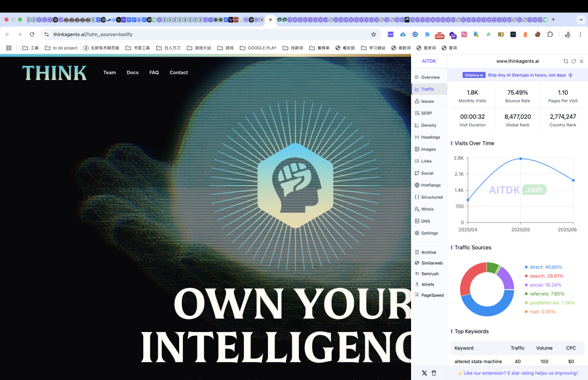The width and height of the screenshot is (588, 380).
Task: Open Ahrefs external link
Action: (x=425, y=285)
